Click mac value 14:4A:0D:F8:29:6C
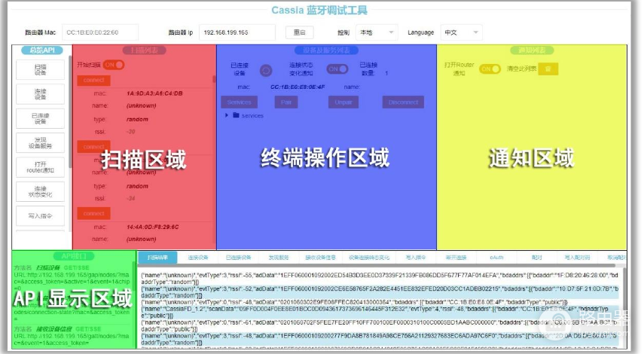 click(x=152, y=227)
